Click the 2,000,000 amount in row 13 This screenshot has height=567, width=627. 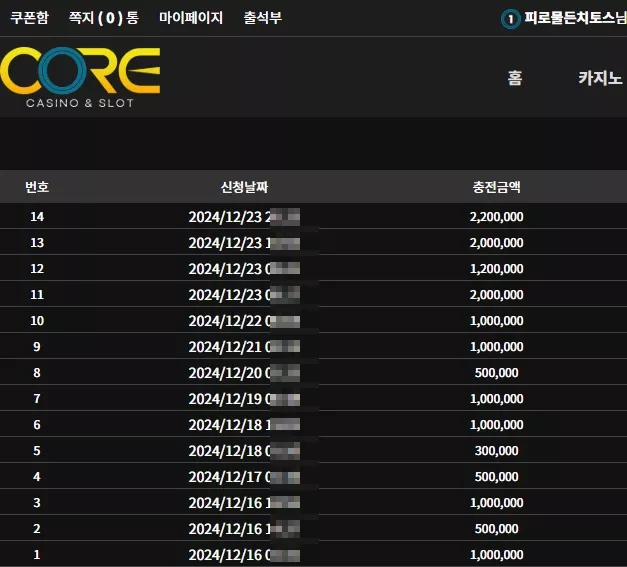coord(496,242)
